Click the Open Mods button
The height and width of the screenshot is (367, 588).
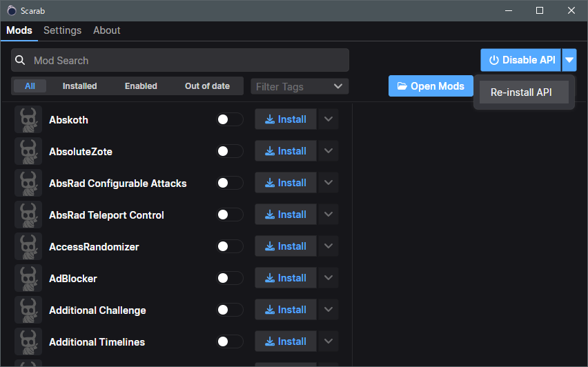point(431,86)
